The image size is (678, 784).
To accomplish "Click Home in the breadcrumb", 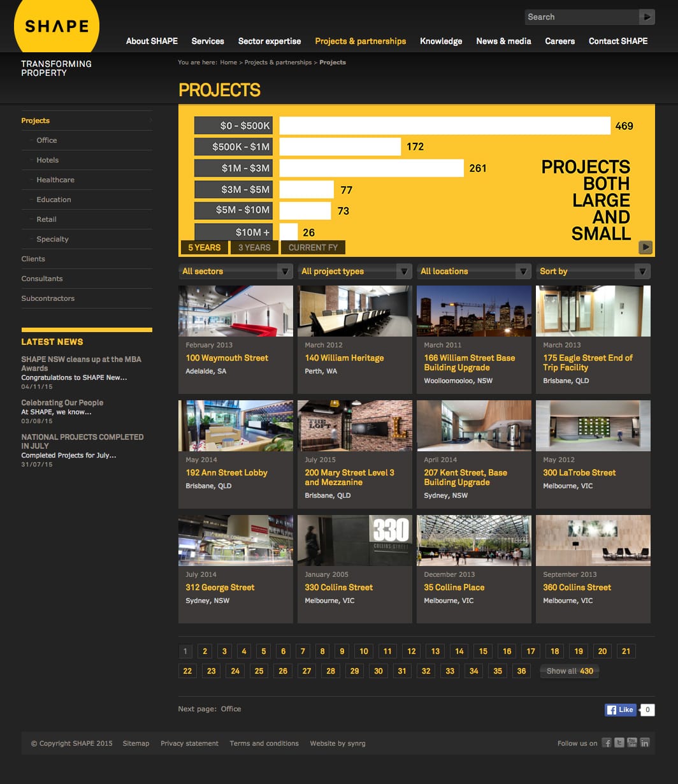I will (228, 62).
